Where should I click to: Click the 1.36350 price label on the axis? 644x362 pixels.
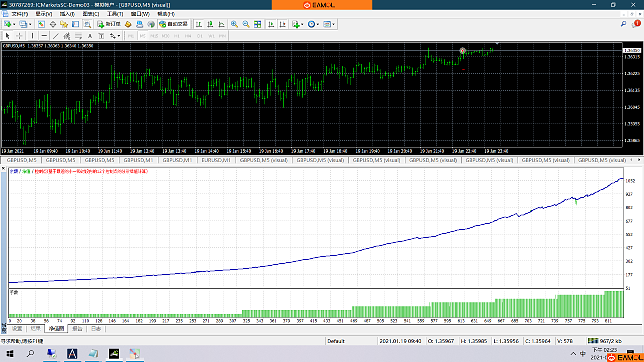632,50
